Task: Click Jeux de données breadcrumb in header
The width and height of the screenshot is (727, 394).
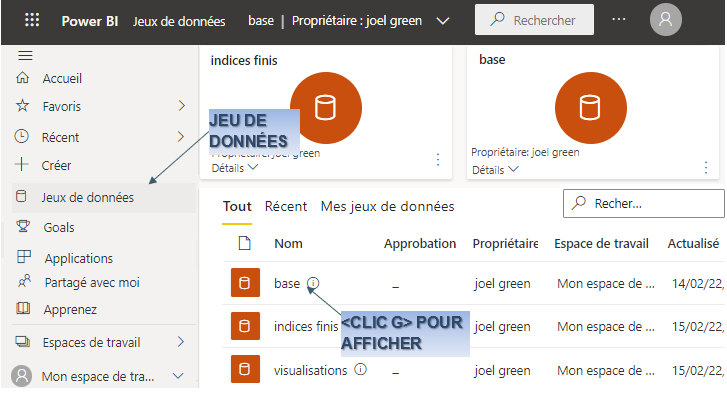Action: (x=179, y=21)
